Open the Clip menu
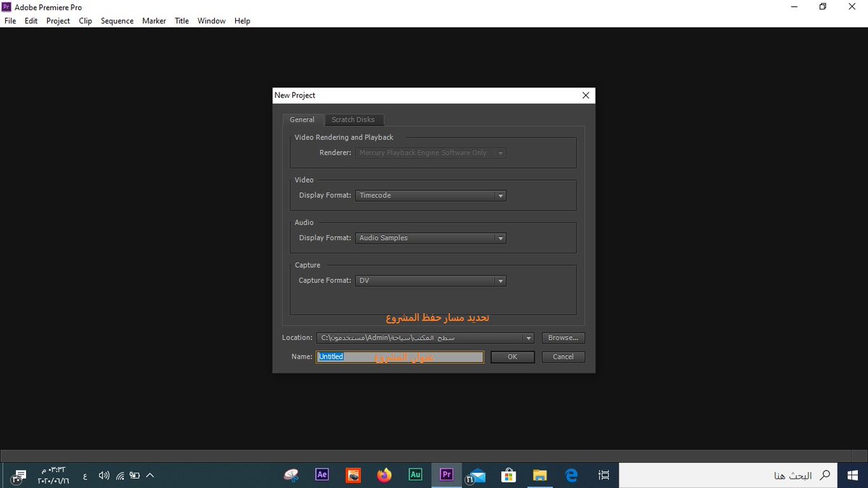 [85, 21]
